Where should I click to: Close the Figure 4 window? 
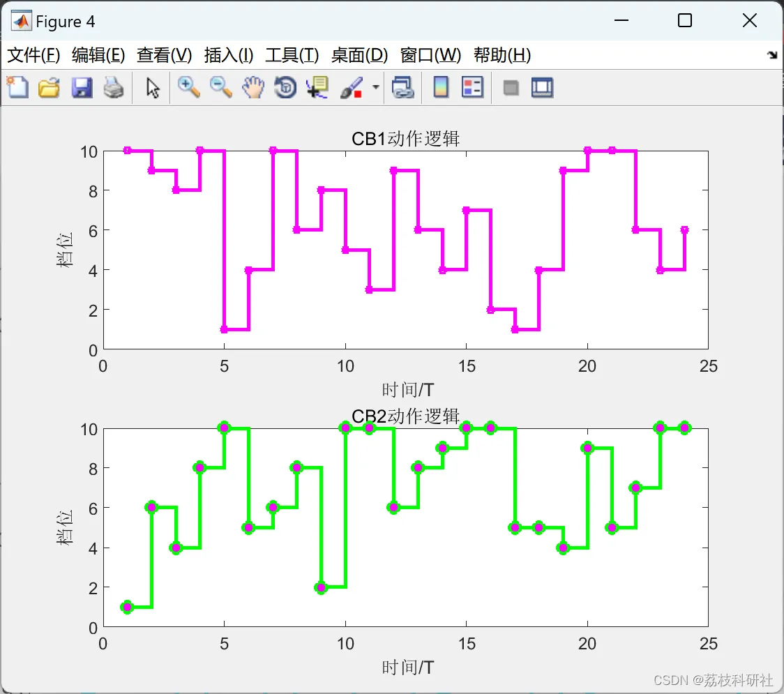pyautogui.click(x=750, y=20)
